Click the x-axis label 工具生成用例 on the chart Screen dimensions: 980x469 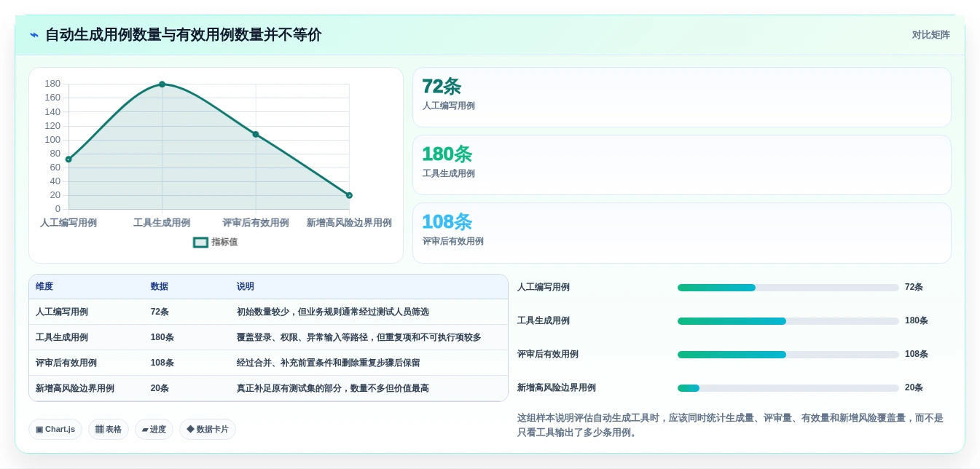[x=162, y=223]
